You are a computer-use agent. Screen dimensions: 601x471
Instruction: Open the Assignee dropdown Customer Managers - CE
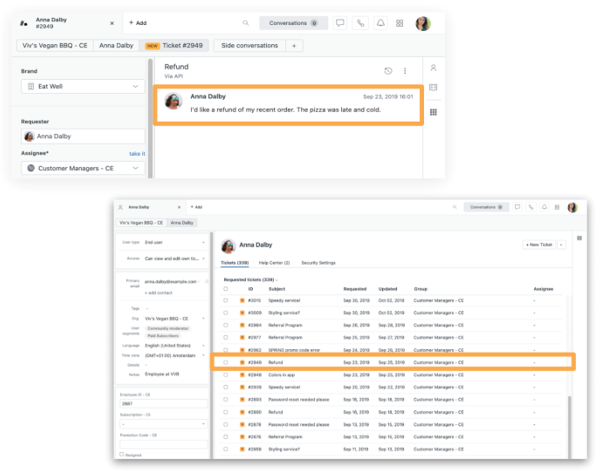click(82, 168)
